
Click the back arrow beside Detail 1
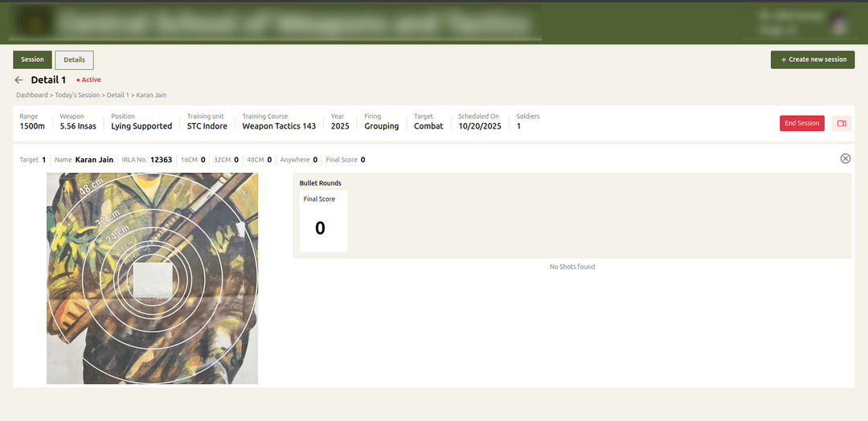pyautogui.click(x=18, y=80)
